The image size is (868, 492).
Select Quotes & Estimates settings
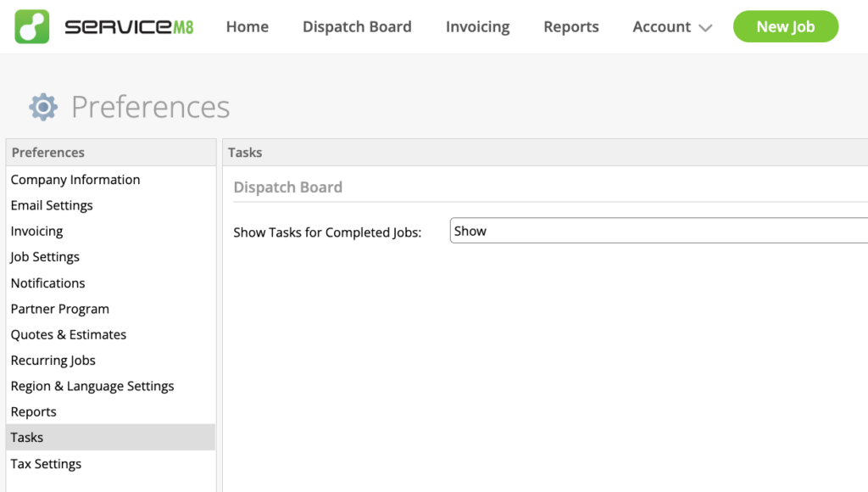coord(68,334)
